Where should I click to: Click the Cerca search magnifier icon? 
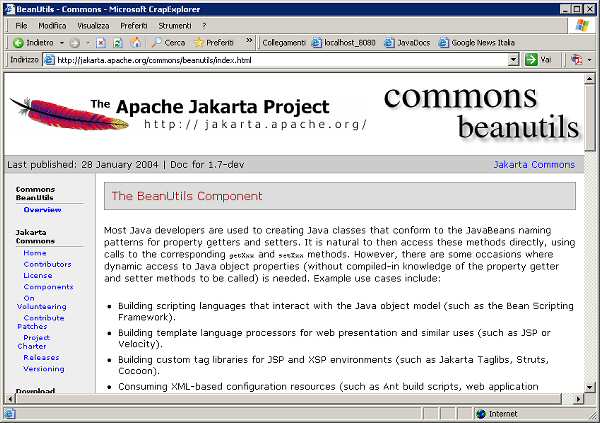tap(156, 42)
